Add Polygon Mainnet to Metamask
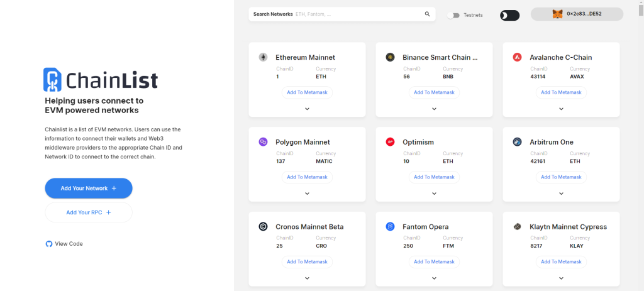This screenshot has height=291, width=644. click(307, 177)
